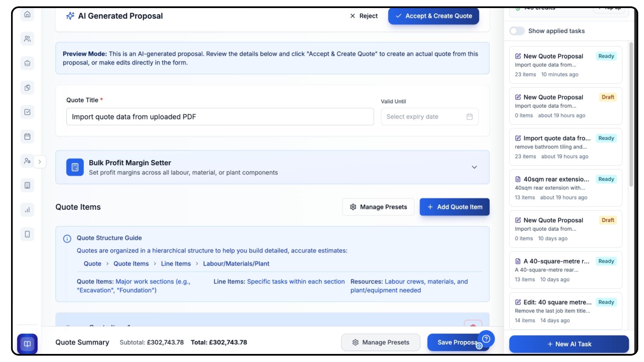Open the building icon in sidebar

28,185
